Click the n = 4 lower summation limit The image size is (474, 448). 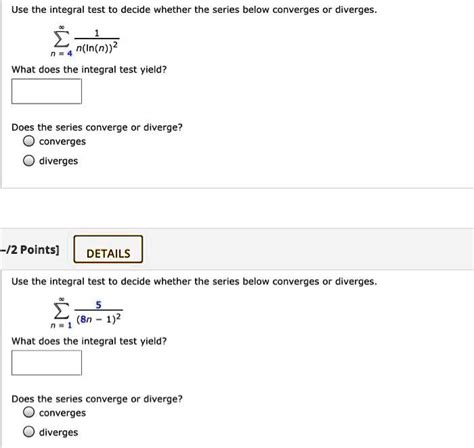coord(61,53)
